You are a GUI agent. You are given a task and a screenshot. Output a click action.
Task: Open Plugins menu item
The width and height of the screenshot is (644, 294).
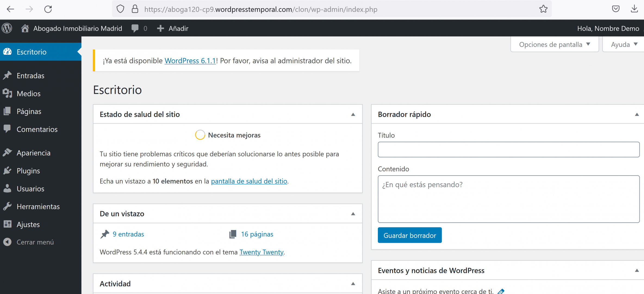click(41, 171)
